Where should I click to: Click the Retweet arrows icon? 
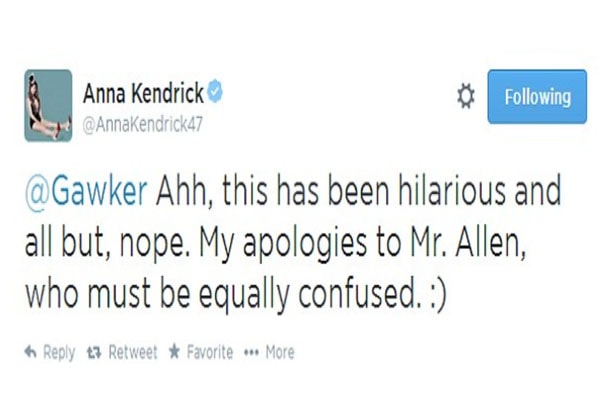tap(94, 353)
